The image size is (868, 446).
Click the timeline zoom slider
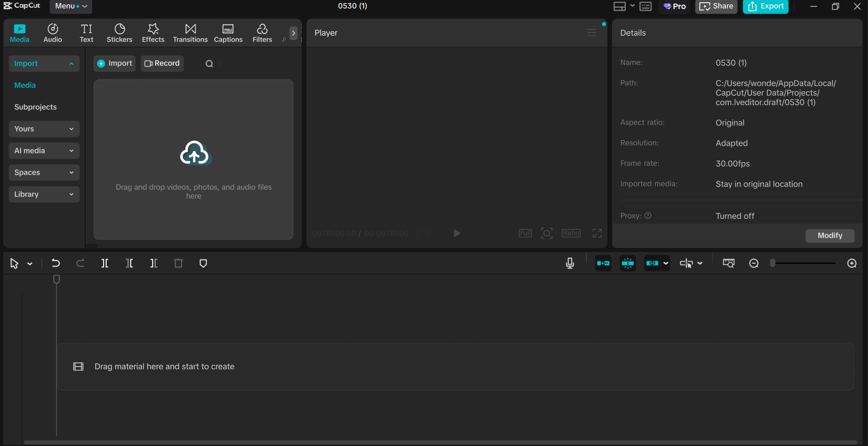click(803, 263)
